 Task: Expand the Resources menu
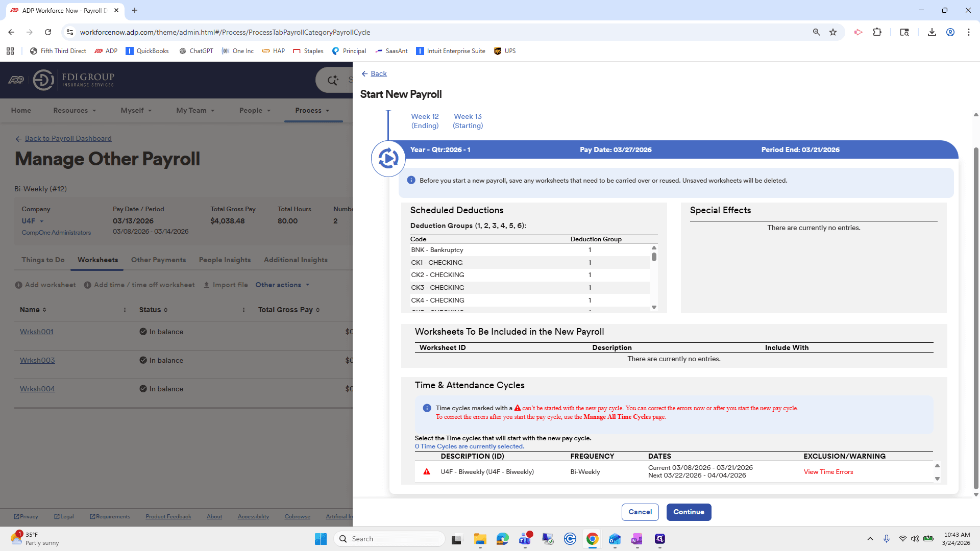tap(75, 110)
